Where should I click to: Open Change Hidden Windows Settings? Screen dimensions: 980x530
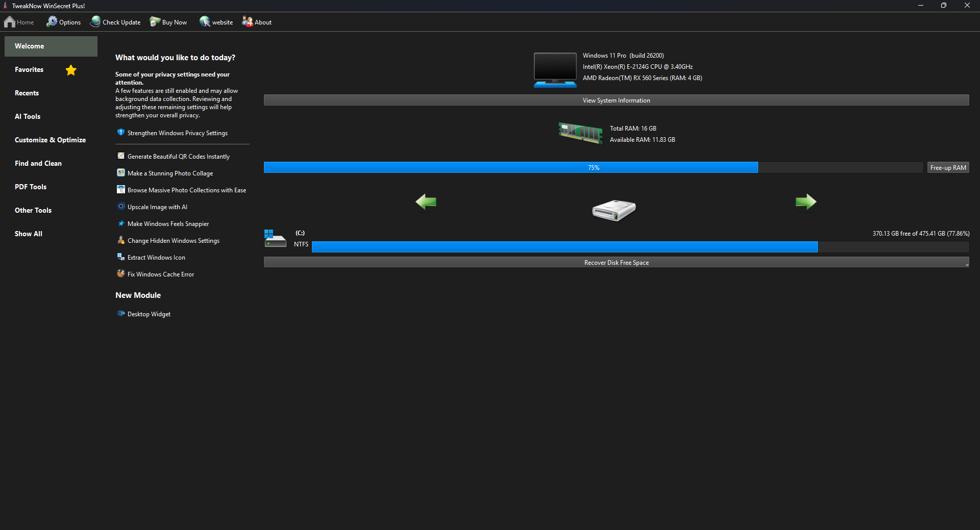(x=174, y=241)
